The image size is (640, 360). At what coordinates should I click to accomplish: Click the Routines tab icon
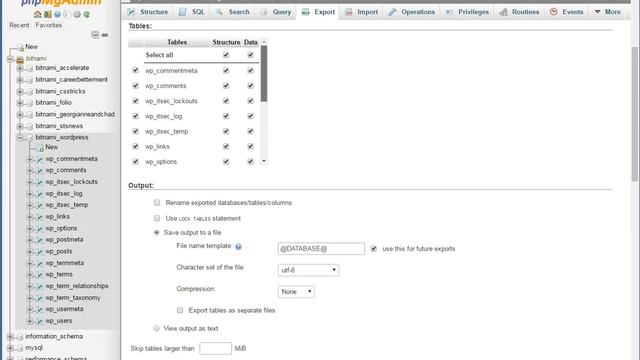504,12
